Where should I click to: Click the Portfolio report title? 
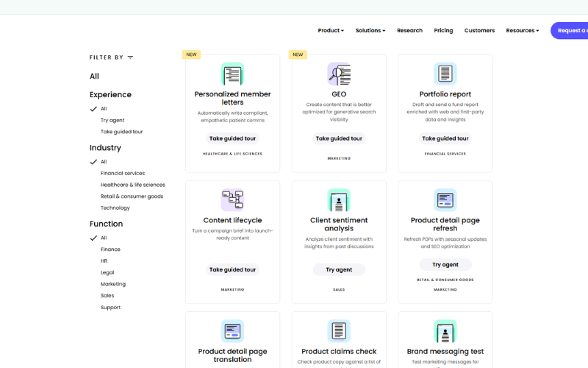click(445, 94)
